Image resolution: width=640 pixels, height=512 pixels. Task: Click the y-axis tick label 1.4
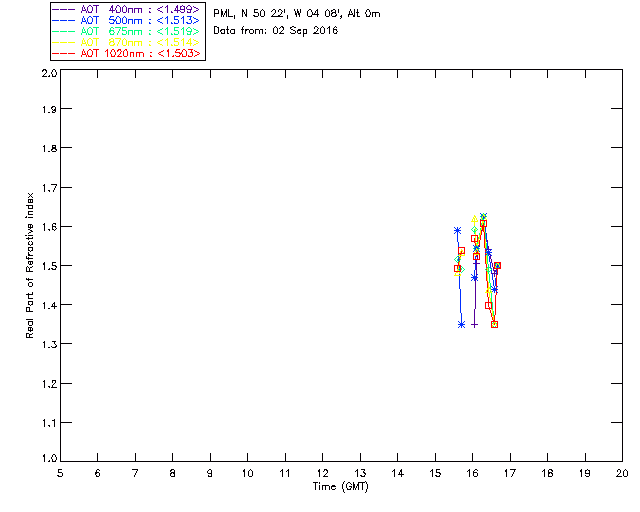point(49,305)
